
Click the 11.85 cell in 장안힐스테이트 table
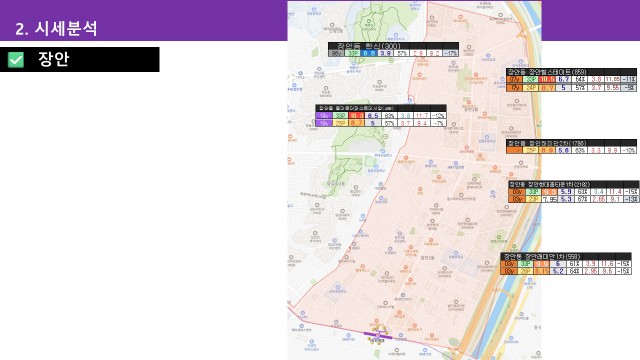click(x=612, y=79)
